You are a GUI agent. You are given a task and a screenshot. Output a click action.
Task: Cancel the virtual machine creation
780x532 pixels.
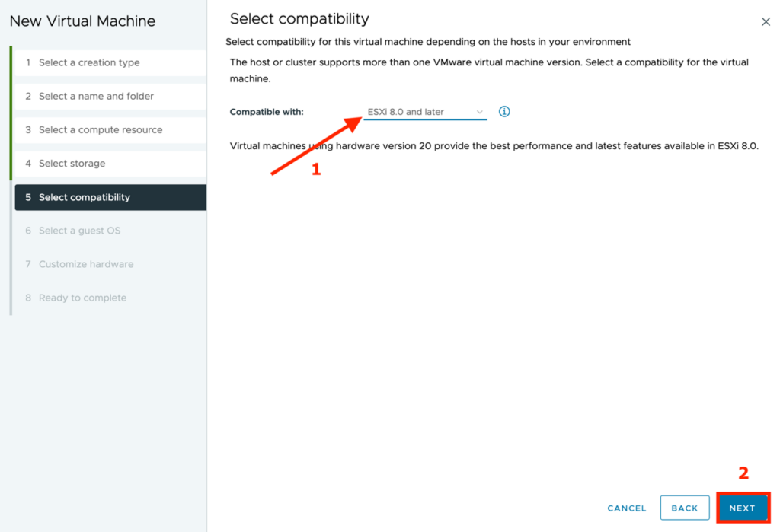pyautogui.click(x=627, y=508)
